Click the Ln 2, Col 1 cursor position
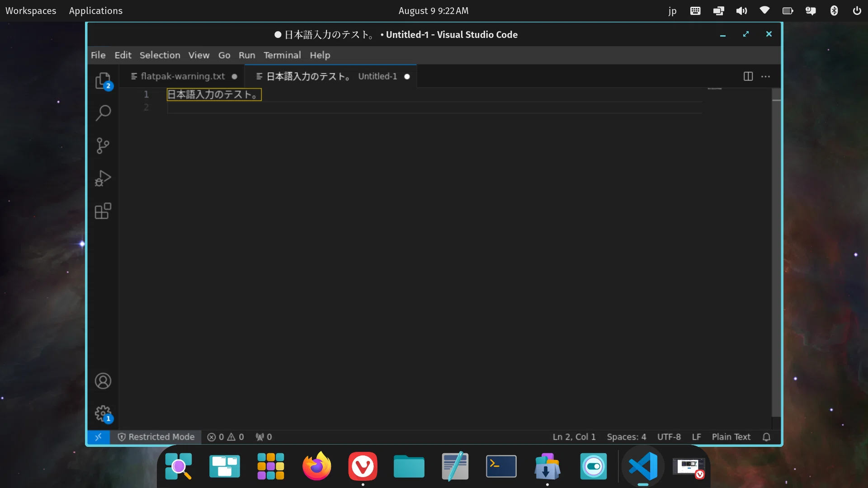This screenshot has width=868, height=488. (x=574, y=437)
